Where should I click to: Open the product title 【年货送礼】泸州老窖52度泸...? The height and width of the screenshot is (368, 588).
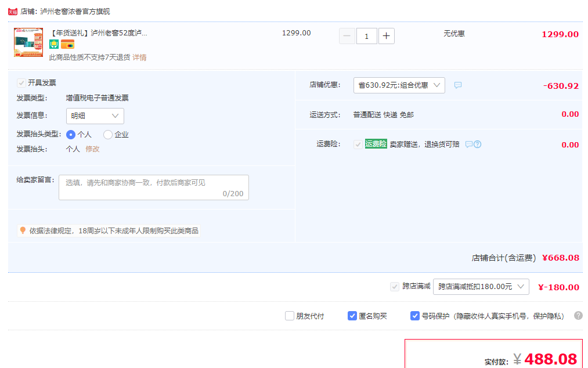click(99, 33)
